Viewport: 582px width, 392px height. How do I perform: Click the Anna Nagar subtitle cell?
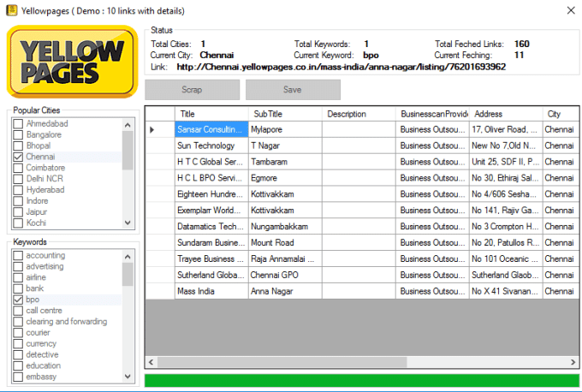pos(285,291)
